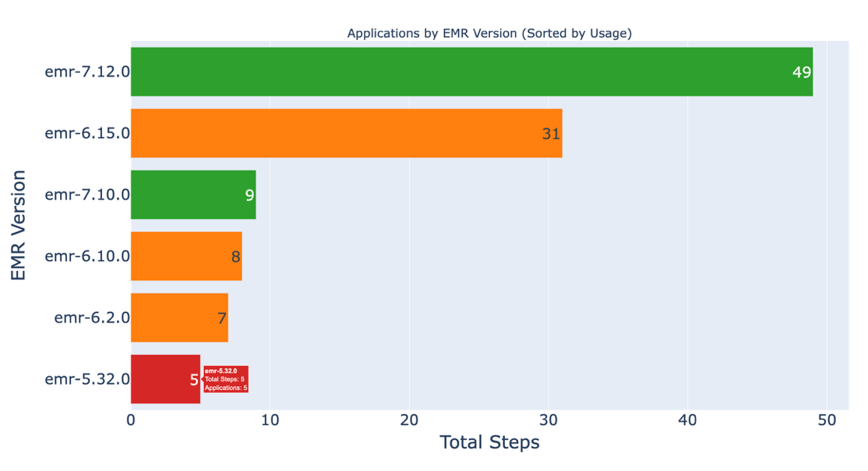Click the emr-5.32.0 hover tooltip box
The image size is (868, 471).
(x=226, y=379)
